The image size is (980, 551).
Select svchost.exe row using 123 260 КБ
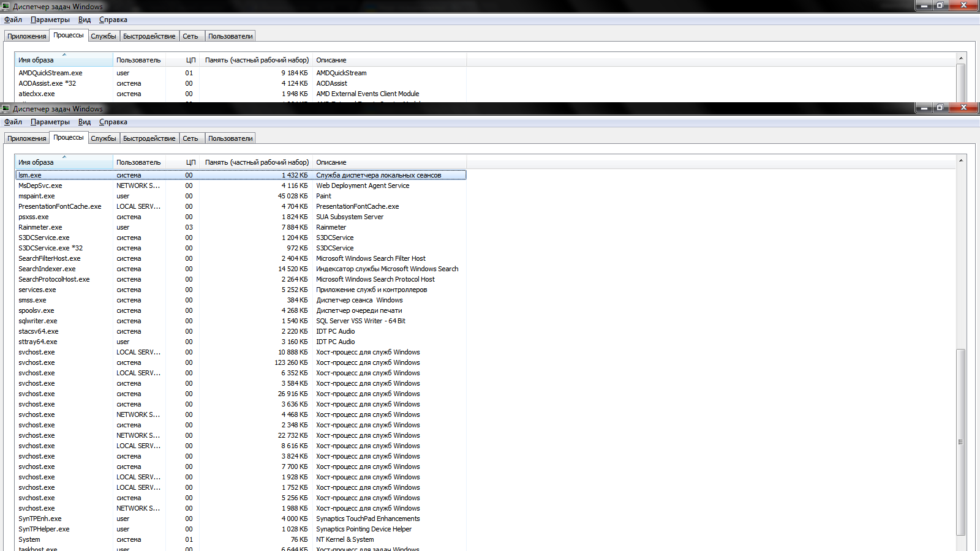[37, 362]
